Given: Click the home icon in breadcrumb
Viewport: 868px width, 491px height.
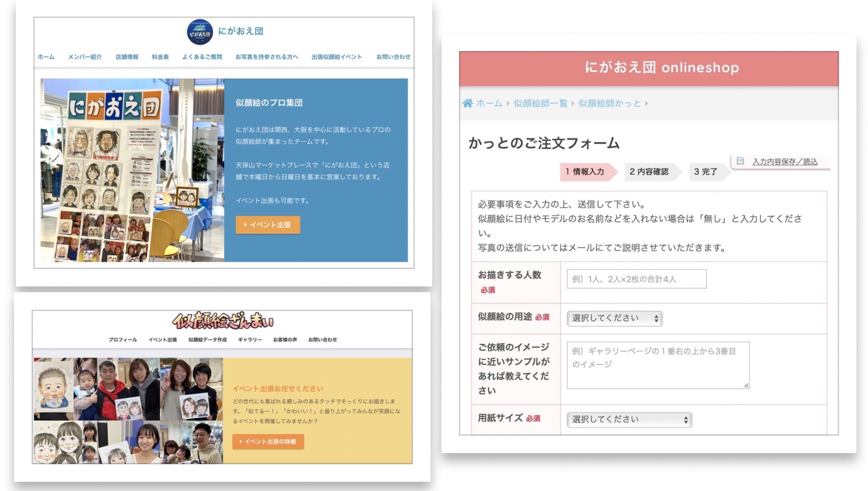Looking at the screenshot, I should tap(467, 103).
